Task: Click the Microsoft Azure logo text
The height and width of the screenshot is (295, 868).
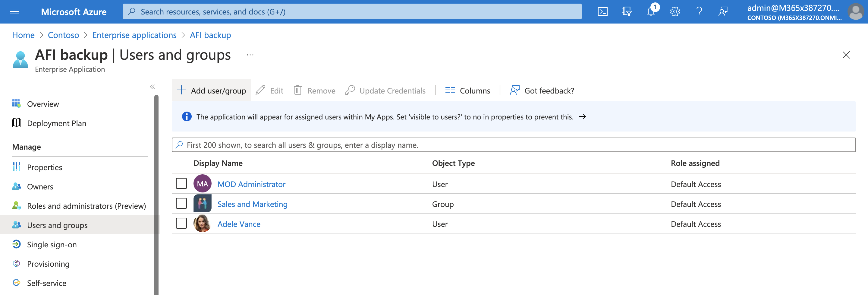Action: (74, 12)
